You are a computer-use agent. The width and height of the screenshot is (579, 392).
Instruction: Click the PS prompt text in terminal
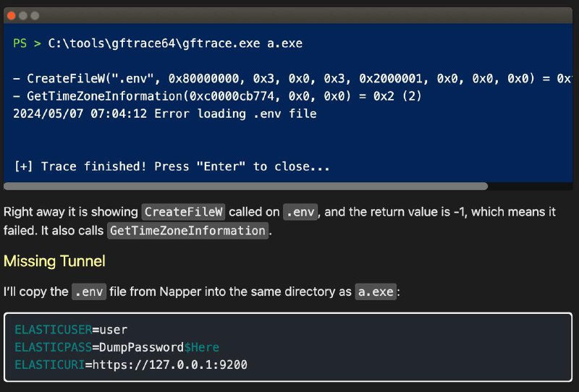pyautogui.click(x=20, y=43)
